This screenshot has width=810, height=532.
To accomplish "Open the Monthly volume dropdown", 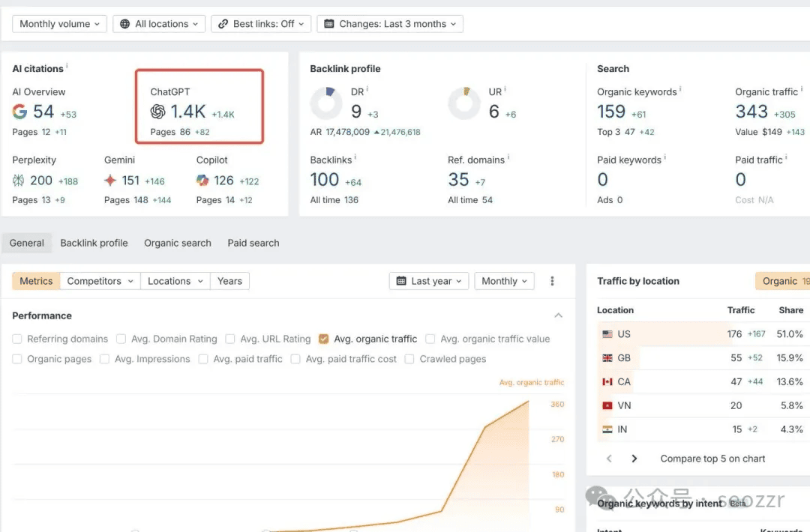I will pyautogui.click(x=59, y=24).
